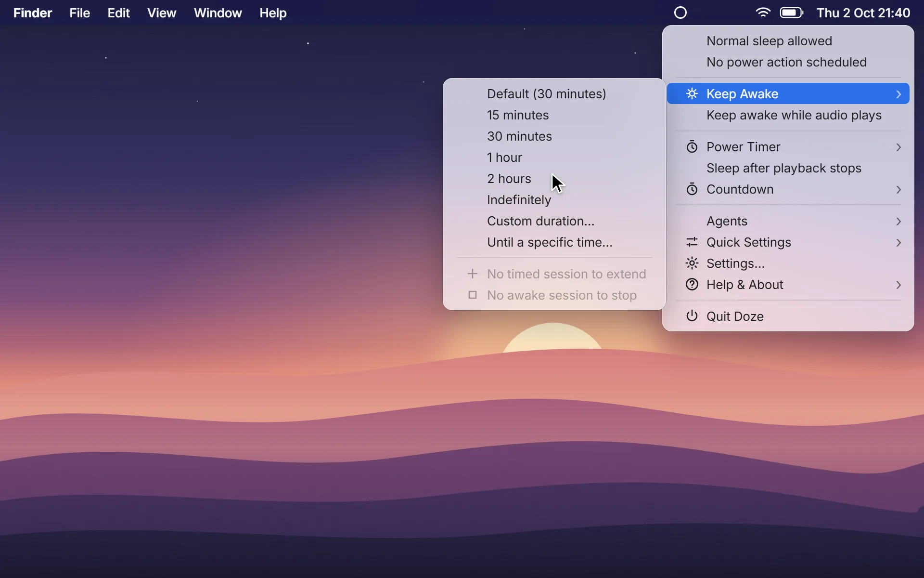Open the View menu in menu bar
The image size is (924, 578).
point(162,13)
